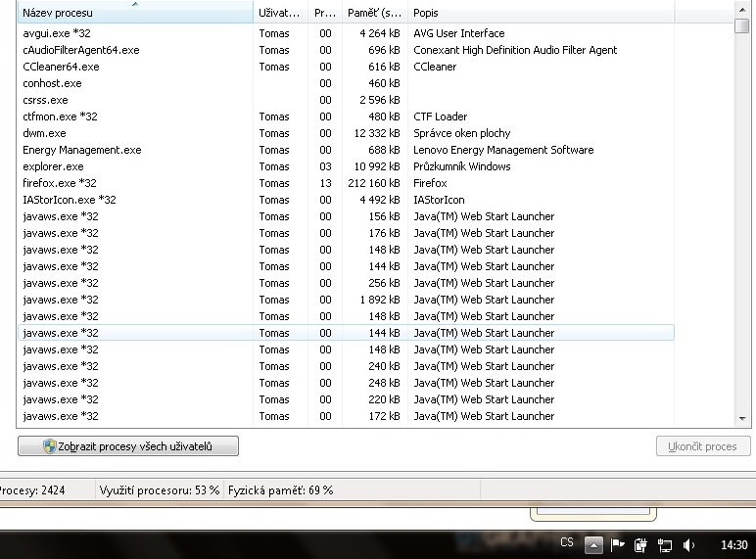Select javaws.exe row using 172 kB
This screenshot has width=756, height=559.
346,416
